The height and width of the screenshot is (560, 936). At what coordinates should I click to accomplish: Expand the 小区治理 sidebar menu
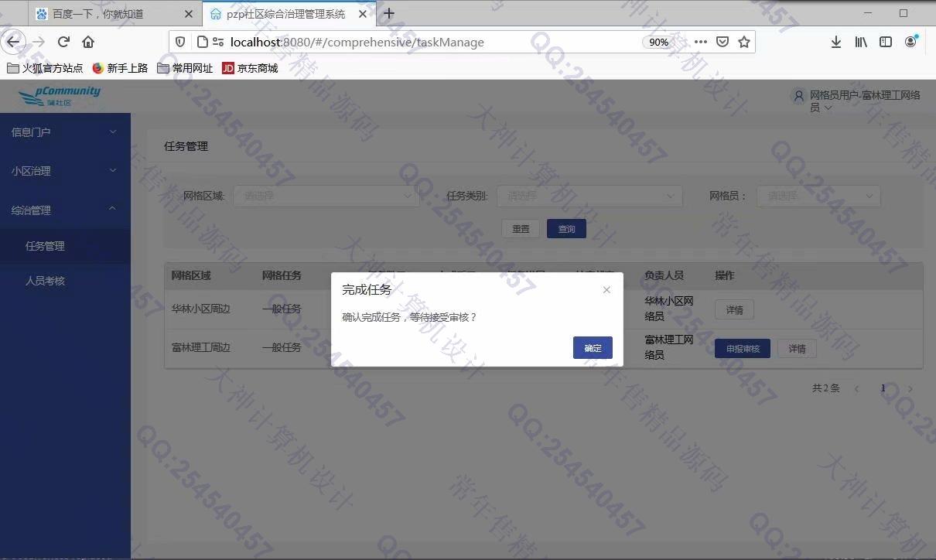(65, 171)
